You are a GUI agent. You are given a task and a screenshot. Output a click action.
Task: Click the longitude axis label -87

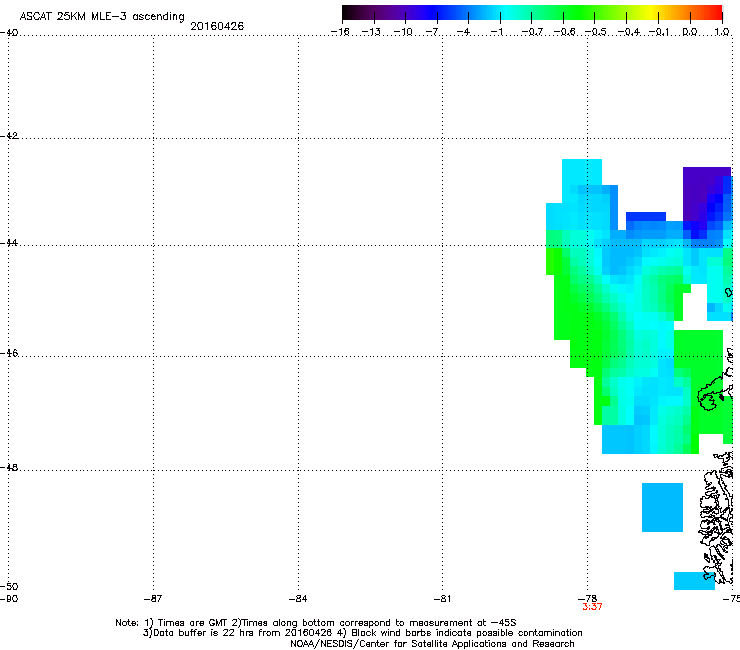(153, 599)
